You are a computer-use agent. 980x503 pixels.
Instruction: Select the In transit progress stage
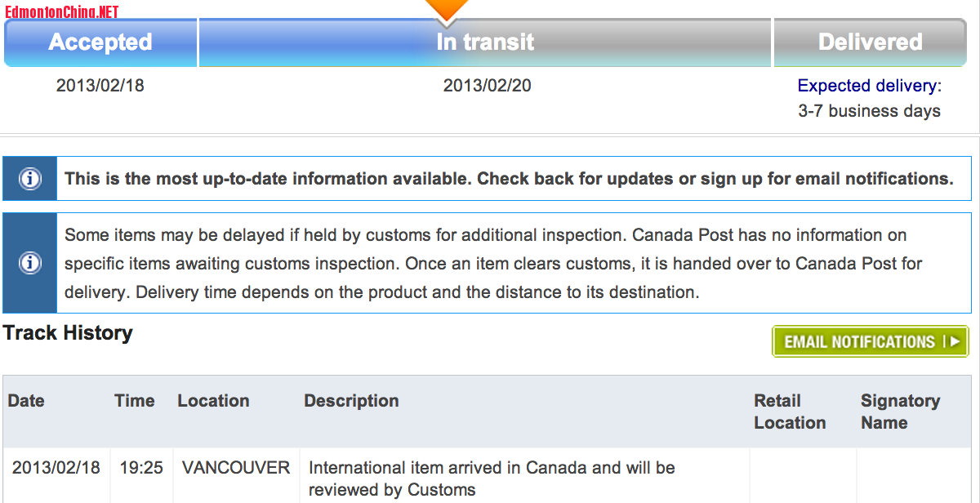coord(485,42)
